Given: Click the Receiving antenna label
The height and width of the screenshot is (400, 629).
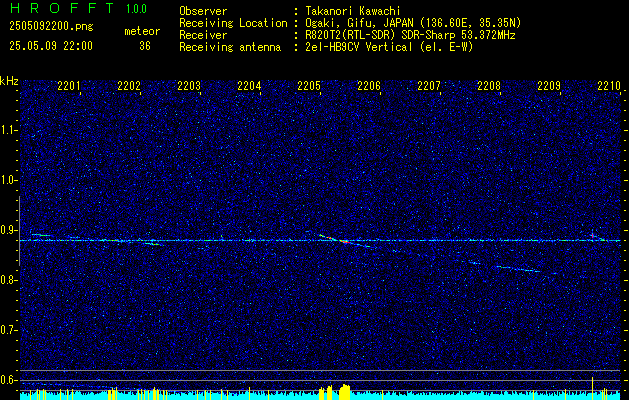Looking at the screenshot, I should tap(230, 47).
